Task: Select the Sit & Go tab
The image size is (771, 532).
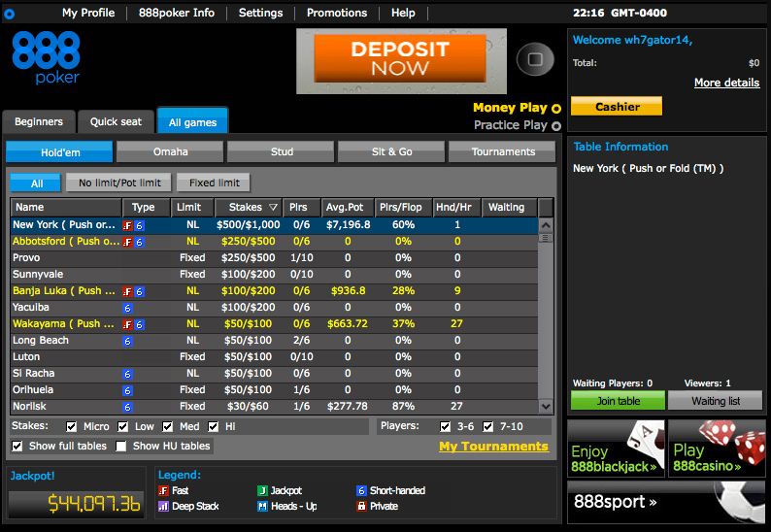Action: tap(391, 151)
